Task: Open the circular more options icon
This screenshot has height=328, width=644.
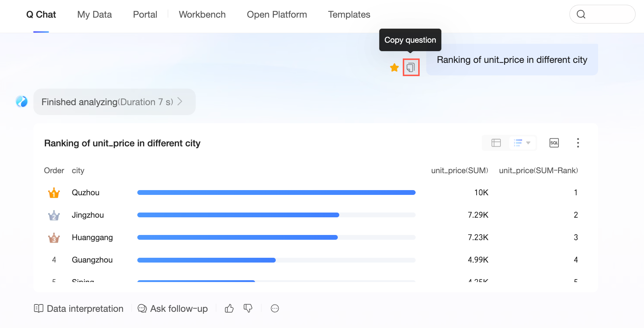Action: pyautogui.click(x=275, y=309)
